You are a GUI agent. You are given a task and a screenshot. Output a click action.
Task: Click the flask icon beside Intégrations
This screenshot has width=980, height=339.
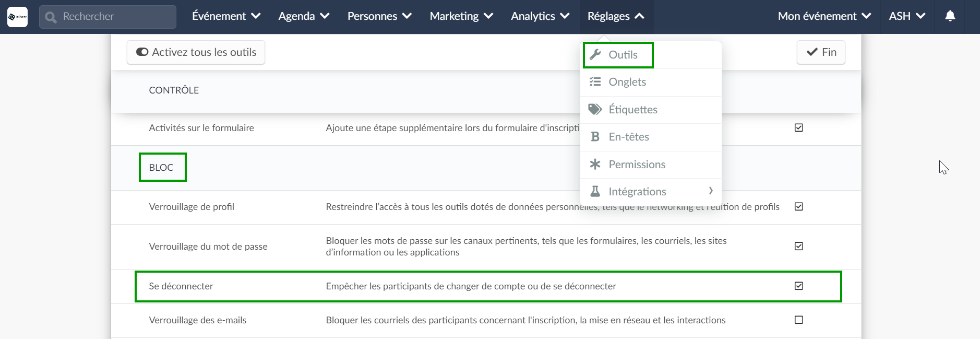point(595,191)
